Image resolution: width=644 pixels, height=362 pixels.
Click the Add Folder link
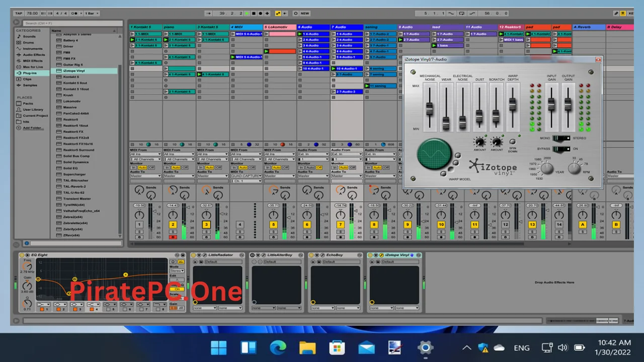(x=33, y=128)
